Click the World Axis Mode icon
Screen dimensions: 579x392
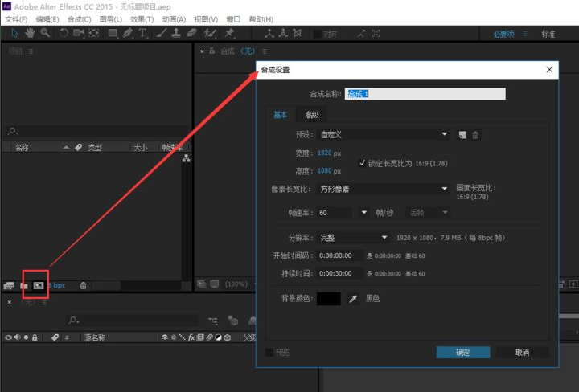coord(283,34)
